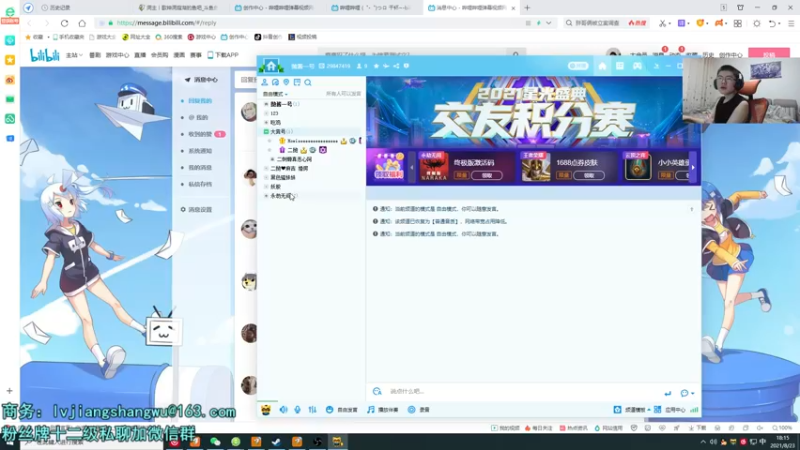Open 'My messages' in bilibili sidebar
This screenshot has width=800, height=450.
pyautogui.click(x=200, y=168)
